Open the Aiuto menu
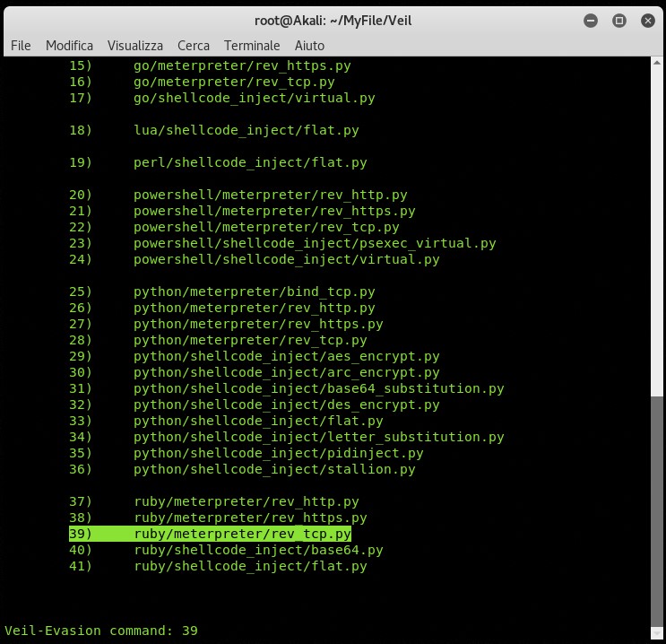The height and width of the screenshot is (644, 666). (309, 46)
